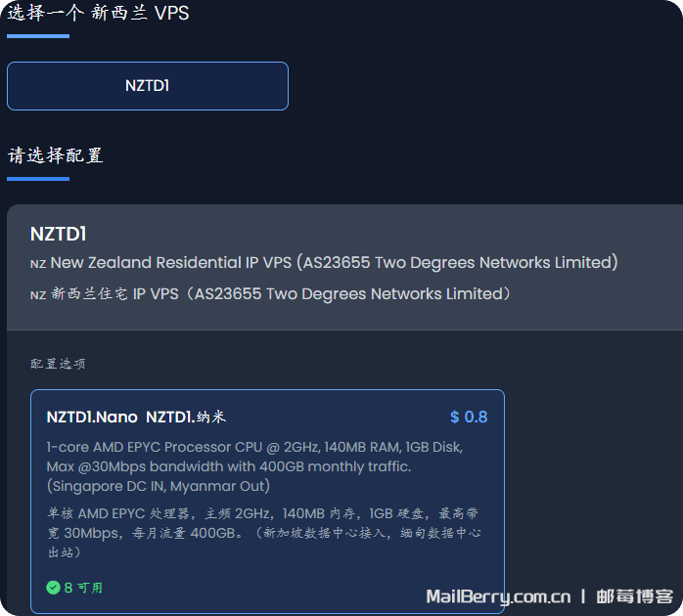Click the blue underline below 请选择配置

pos(38,179)
